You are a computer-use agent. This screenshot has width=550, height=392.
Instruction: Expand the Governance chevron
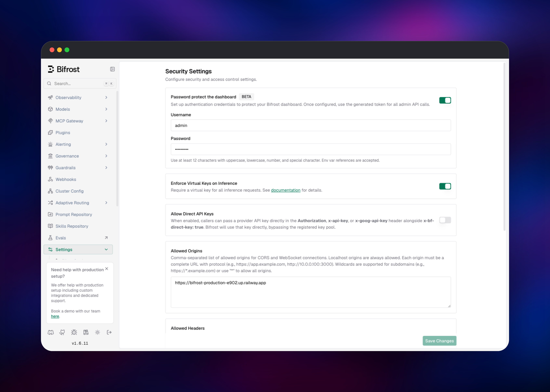106,156
